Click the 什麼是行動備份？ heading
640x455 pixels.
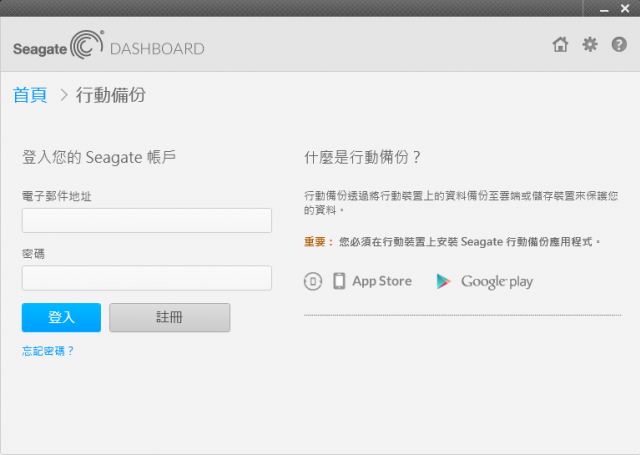coord(362,157)
